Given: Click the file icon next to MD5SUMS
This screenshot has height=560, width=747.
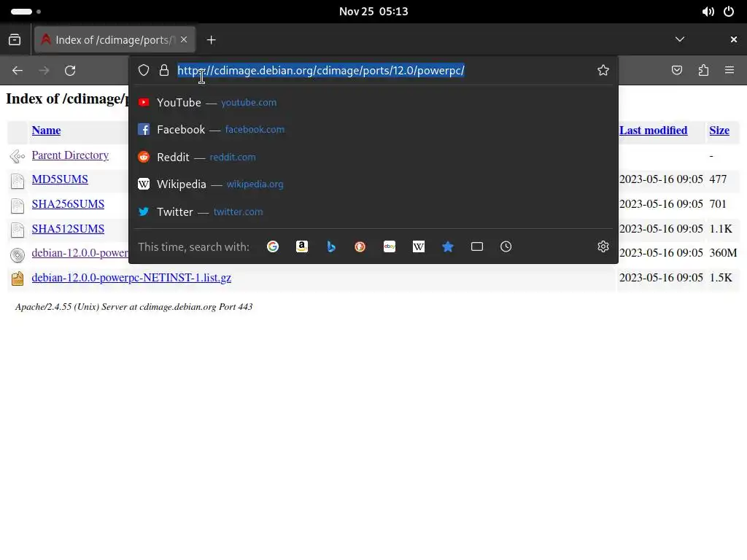Looking at the screenshot, I should (x=18, y=181).
